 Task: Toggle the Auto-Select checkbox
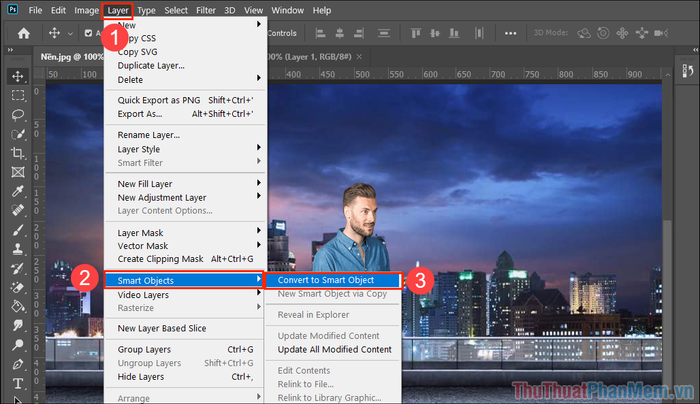(88, 33)
